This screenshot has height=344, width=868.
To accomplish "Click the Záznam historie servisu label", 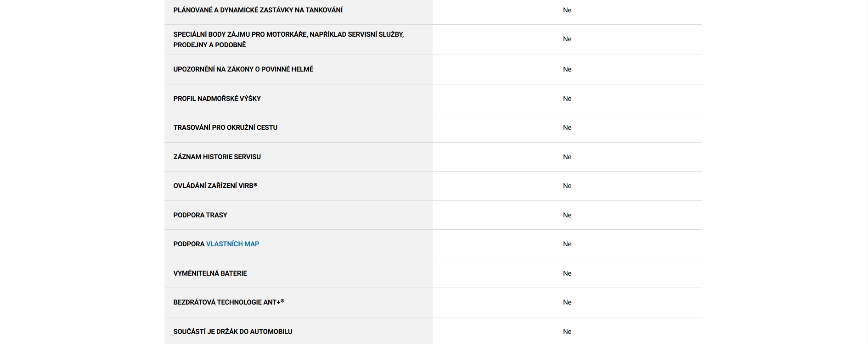I will tap(217, 157).
